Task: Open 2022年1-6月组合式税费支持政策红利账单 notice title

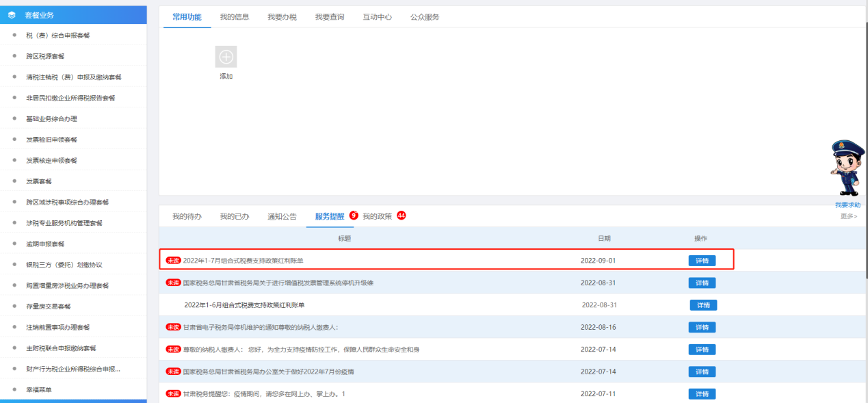Action: tap(244, 305)
